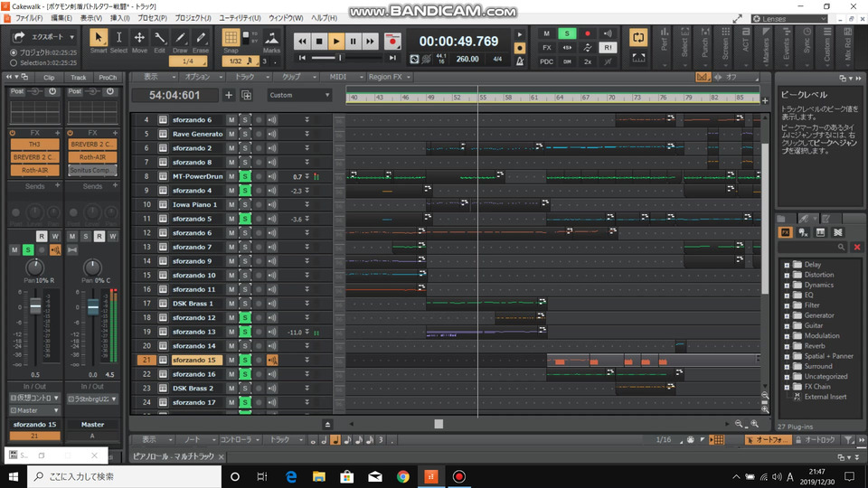868x488 pixels.
Task: Open the Master output dropdown
Action: click(x=34, y=410)
